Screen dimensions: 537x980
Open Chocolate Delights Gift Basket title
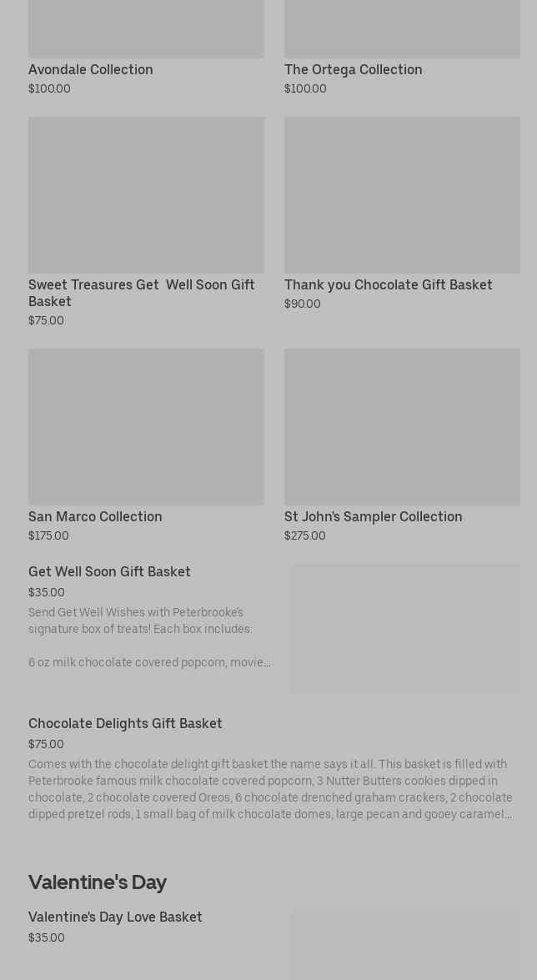pos(125,724)
